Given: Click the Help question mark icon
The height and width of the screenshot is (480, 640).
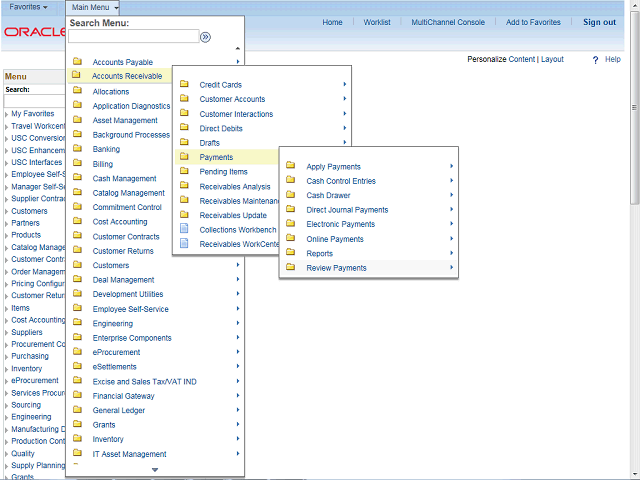Looking at the screenshot, I should [x=595, y=60].
